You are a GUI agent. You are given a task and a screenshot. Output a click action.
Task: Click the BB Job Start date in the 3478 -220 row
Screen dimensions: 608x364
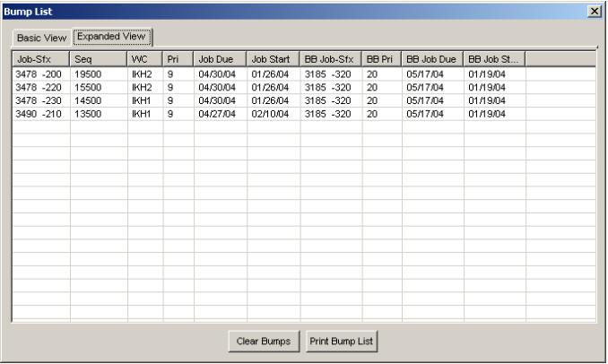pos(495,88)
